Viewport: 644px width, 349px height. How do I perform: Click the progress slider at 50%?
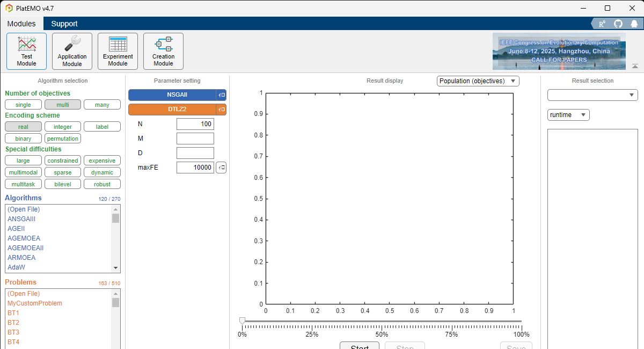[x=382, y=321]
